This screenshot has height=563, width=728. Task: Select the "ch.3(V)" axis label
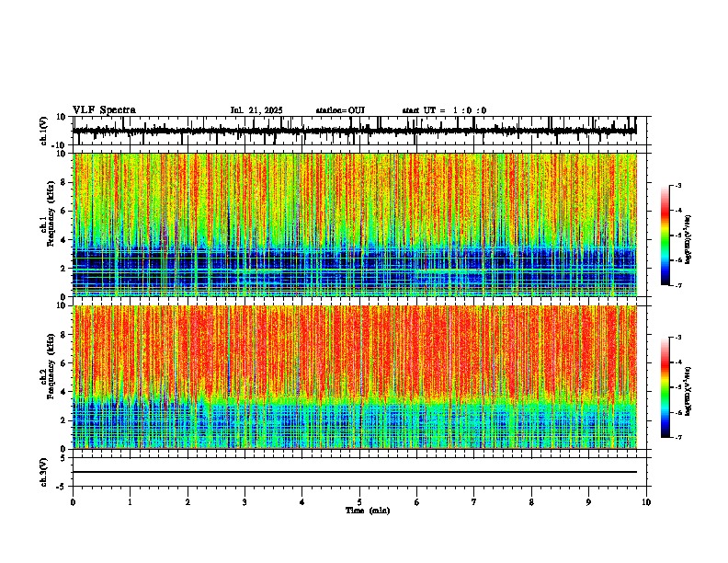click(43, 473)
